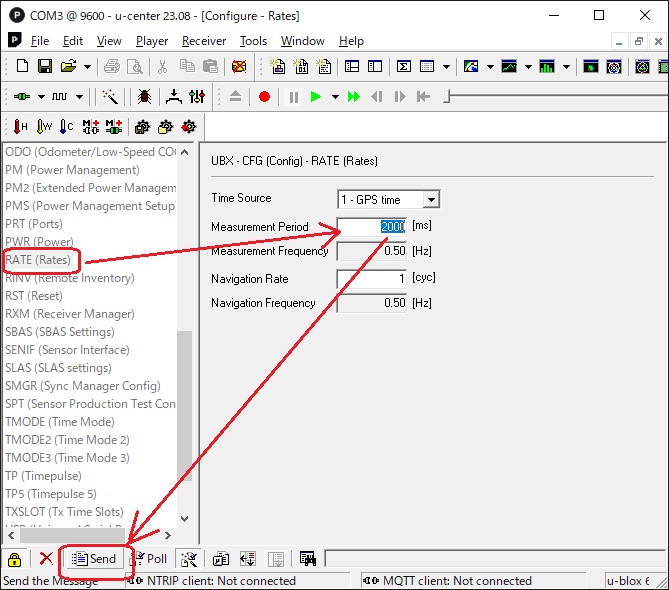Click the player position slider handle
Screen dimensions: 669x590
447,97
